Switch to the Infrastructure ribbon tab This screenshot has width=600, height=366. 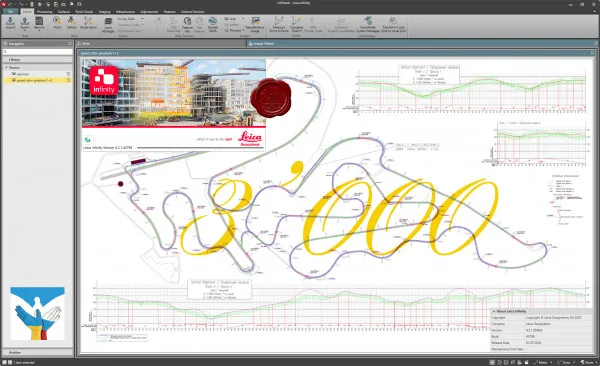tap(126, 11)
